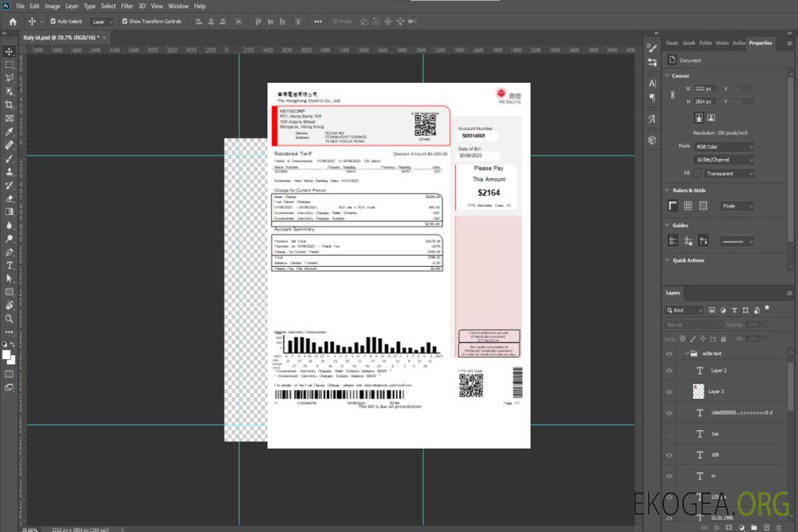Hide Layer 2 using its eye icon

point(669,371)
